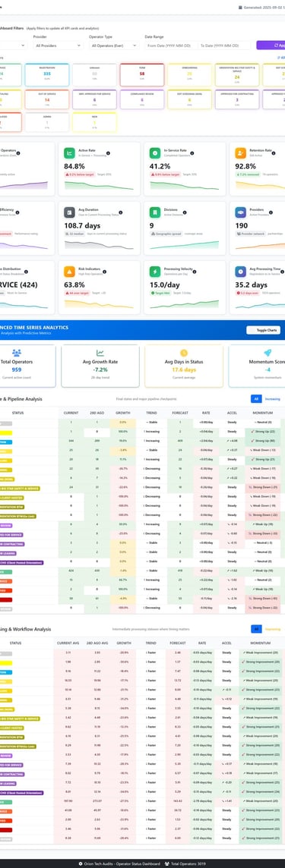This screenshot has width=285, height=868.
Task: Select the DOT SCREENING (NEW) status card
Action: 190,99
